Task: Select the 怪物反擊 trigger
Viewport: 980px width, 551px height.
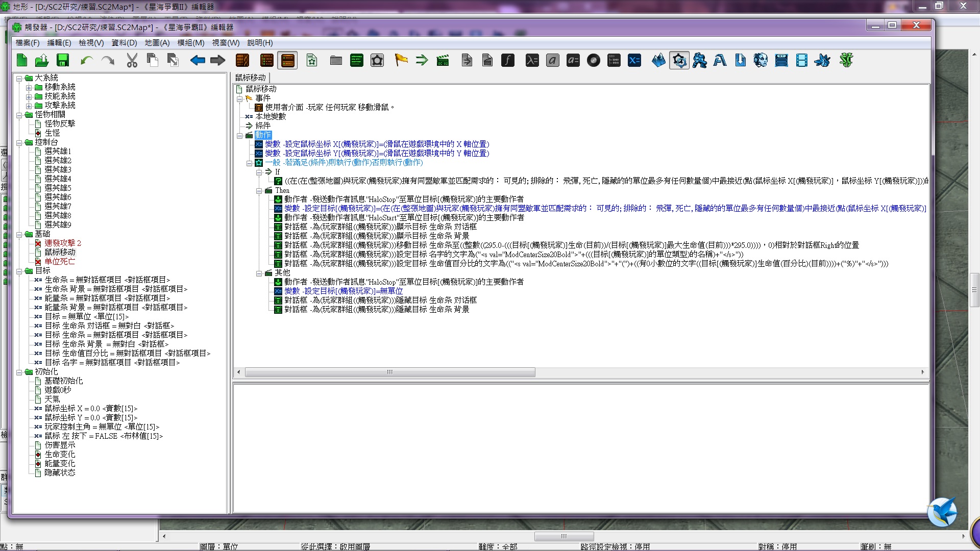Action: tap(60, 123)
